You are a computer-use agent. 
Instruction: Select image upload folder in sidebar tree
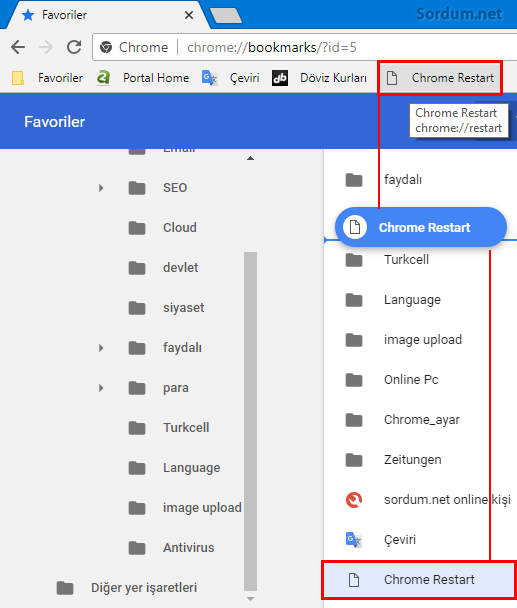(202, 508)
